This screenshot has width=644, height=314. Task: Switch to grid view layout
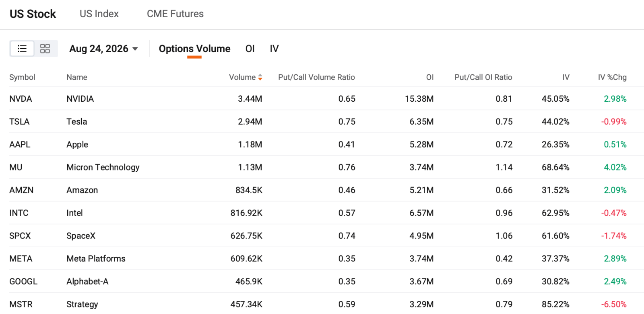(x=45, y=49)
